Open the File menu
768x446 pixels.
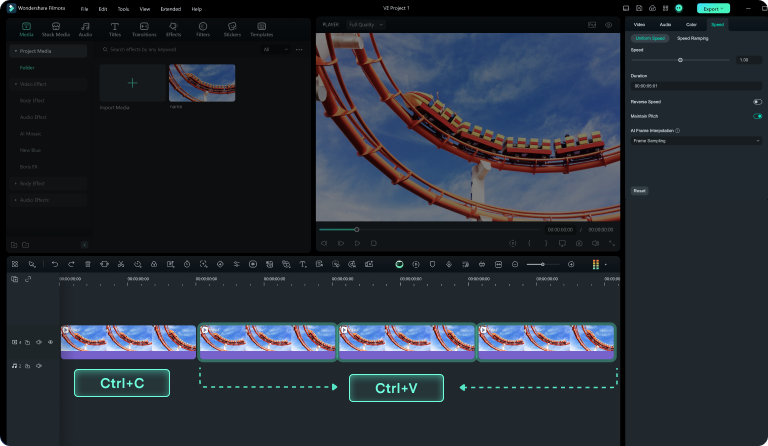tap(84, 9)
